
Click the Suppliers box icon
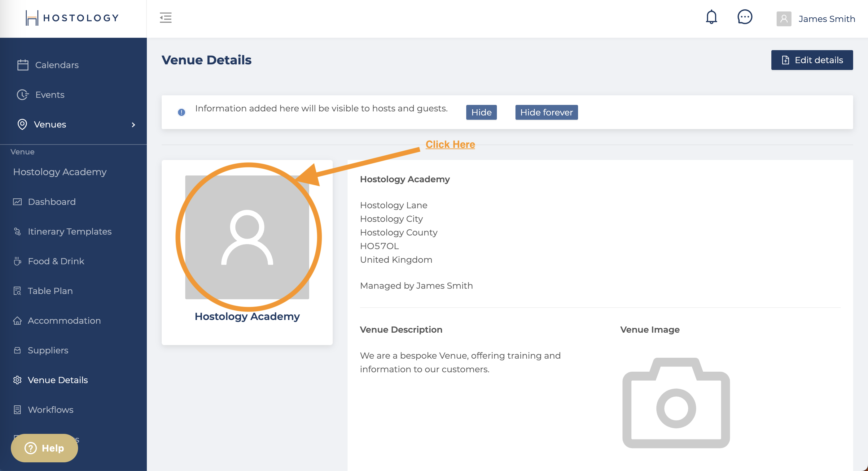tap(17, 350)
